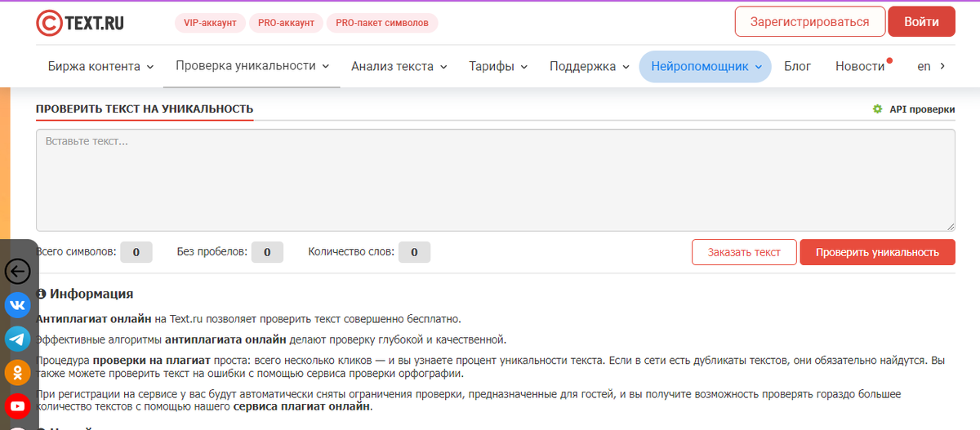This screenshot has height=430, width=980.
Task: Click the Информация info icon
Action: [42, 294]
